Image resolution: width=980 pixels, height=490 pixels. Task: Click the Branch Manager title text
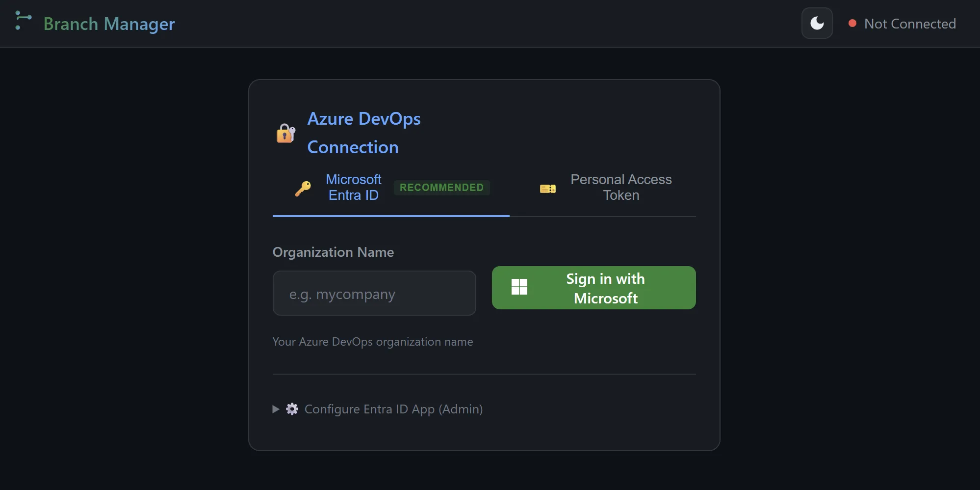(x=109, y=24)
